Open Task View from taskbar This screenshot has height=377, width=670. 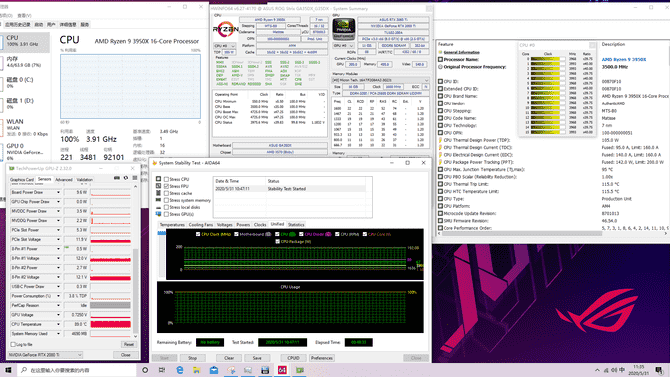click(x=162, y=370)
